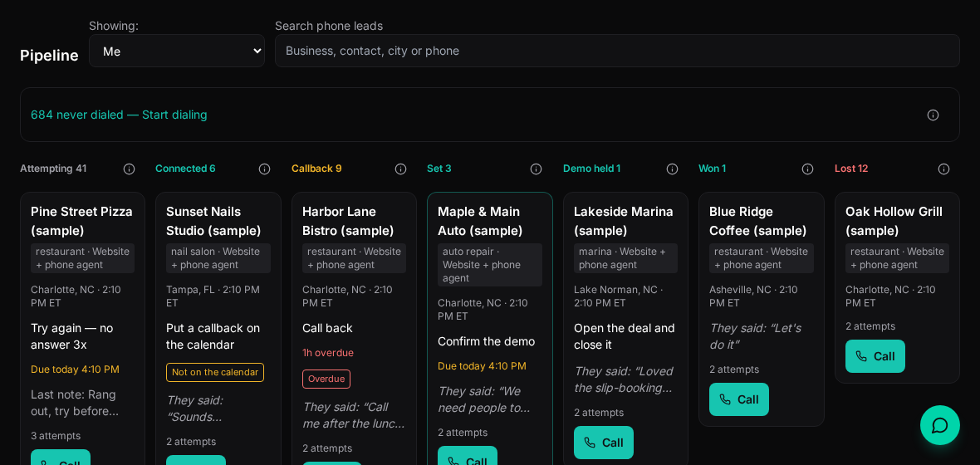Click 684 never dialed — Start dialing link

[x=119, y=115]
